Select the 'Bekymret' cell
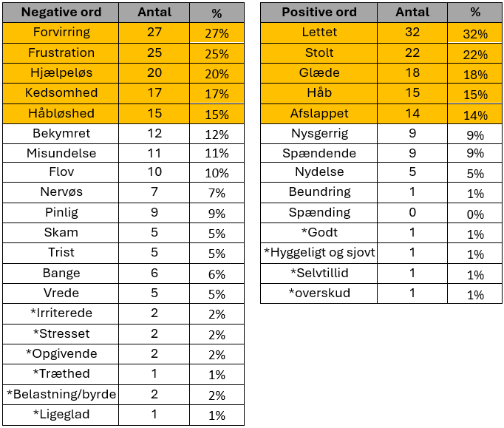504x428 pixels. tap(61, 134)
